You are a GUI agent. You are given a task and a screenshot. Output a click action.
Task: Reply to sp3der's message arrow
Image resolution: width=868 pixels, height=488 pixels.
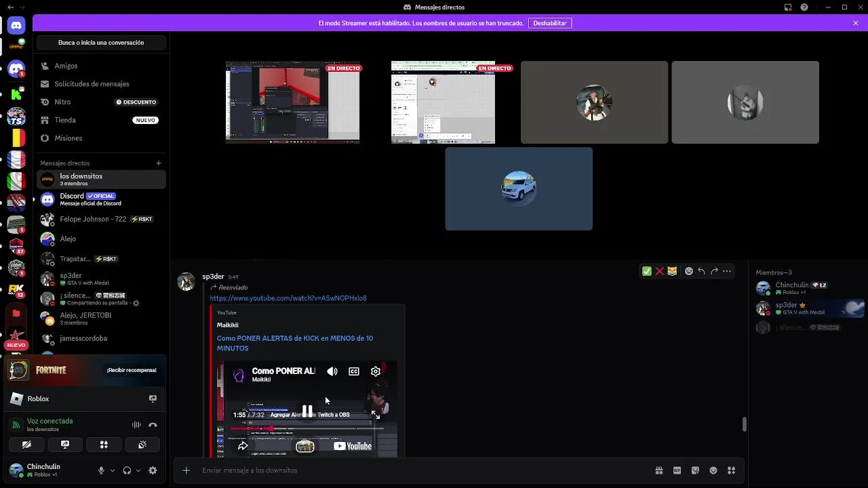pos(701,271)
